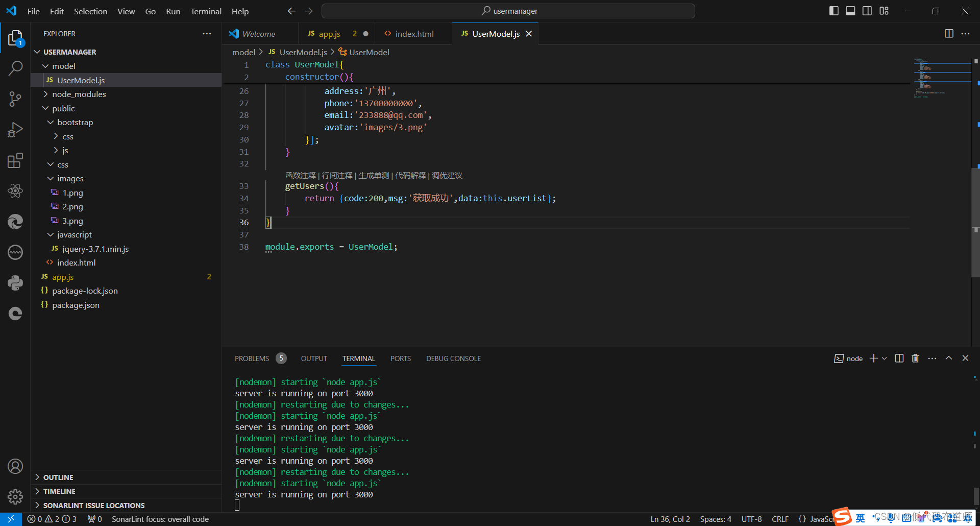980x526 pixels.
Task: Open package.json in the explorer
Action: coord(126,305)
